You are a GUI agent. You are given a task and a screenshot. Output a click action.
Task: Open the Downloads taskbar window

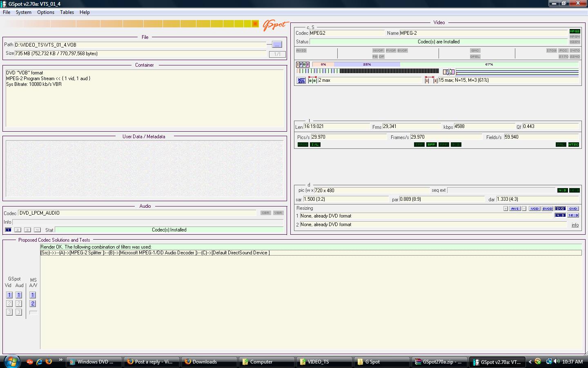point(209,362)
